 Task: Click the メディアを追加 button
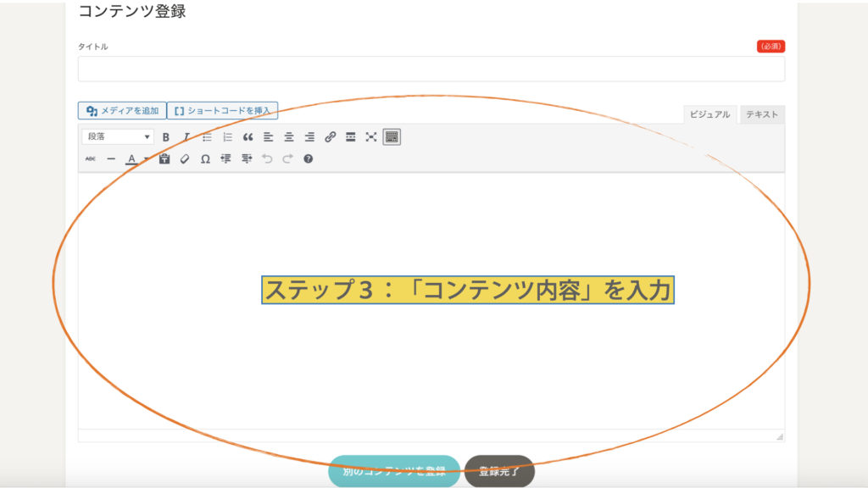tap(123, 111)
